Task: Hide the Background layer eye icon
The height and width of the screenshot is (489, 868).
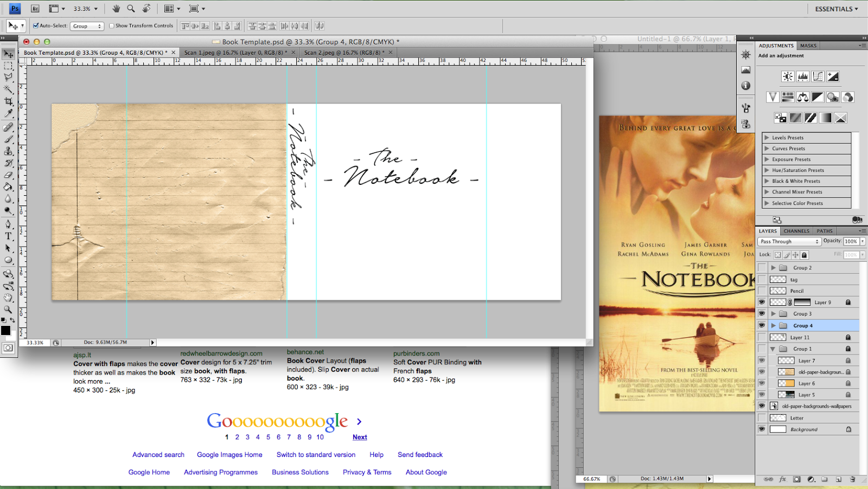Action: click(x=762, y=429)
